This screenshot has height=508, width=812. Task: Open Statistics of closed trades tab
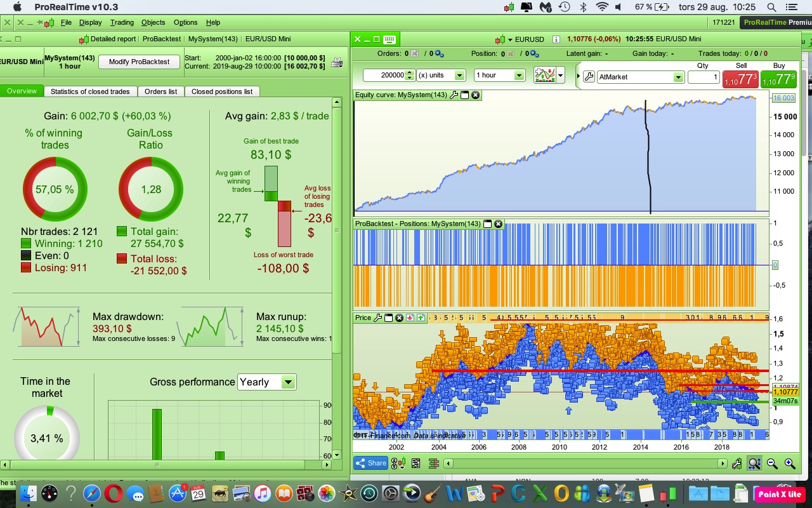click(90, 91)
